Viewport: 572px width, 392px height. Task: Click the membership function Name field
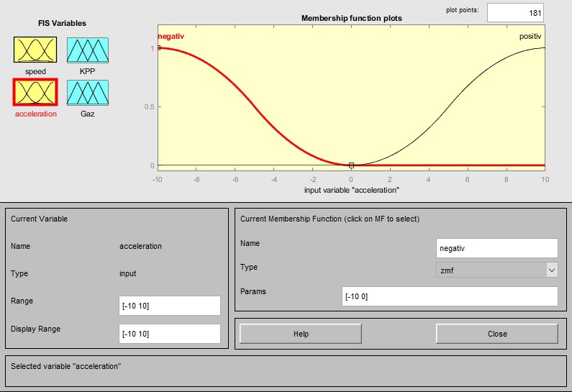tap(497, 248)
